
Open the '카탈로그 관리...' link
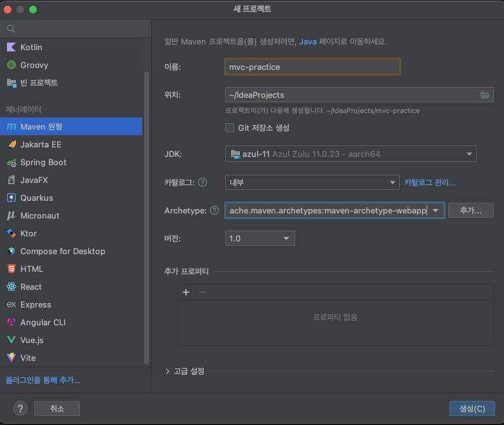tap(430, 182)
